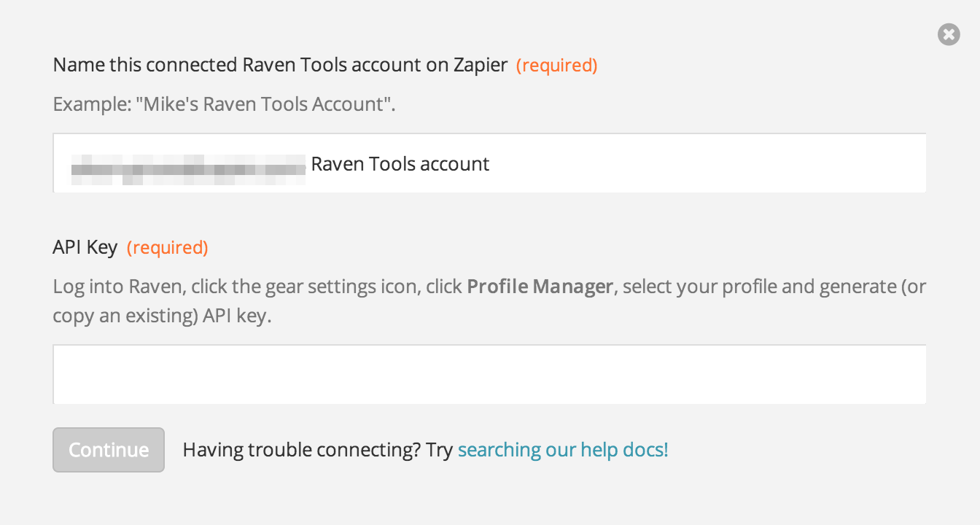Screen dimensions: 980x525
Task: Click the orange '(required)' next to API Key
Action: coord(168,248)
